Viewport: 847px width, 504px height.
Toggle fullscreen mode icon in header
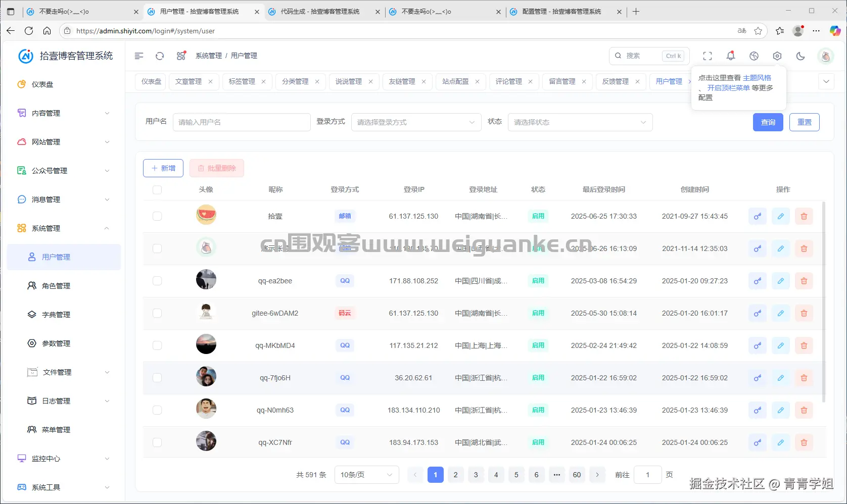click(x=708, y=56)
